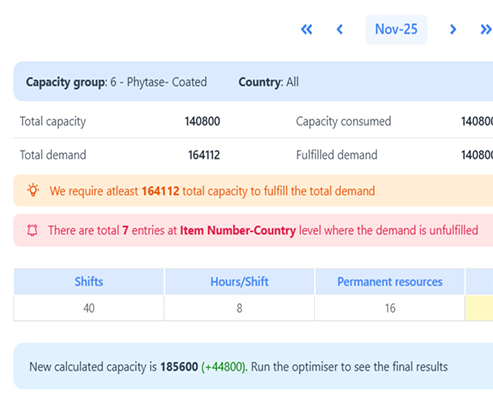Advance to next month with single right chevron
This screenshot has height=401, width=493.
453,29
